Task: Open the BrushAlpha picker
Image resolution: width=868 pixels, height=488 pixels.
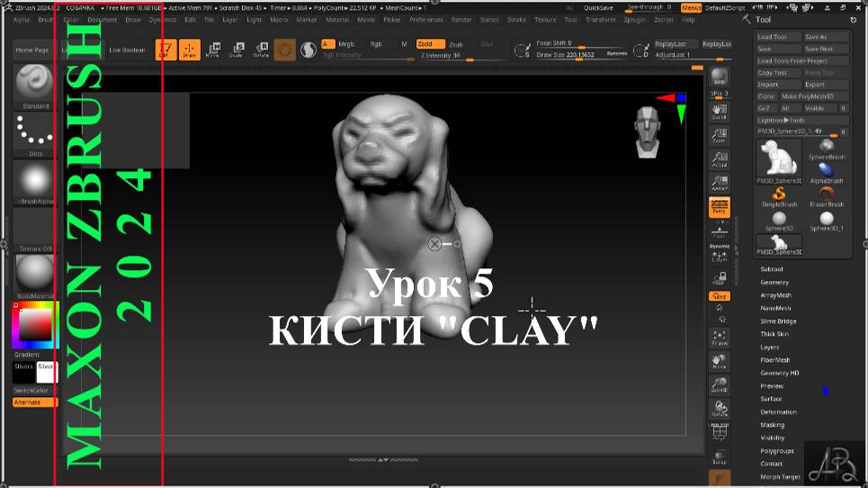Action: 35,183
